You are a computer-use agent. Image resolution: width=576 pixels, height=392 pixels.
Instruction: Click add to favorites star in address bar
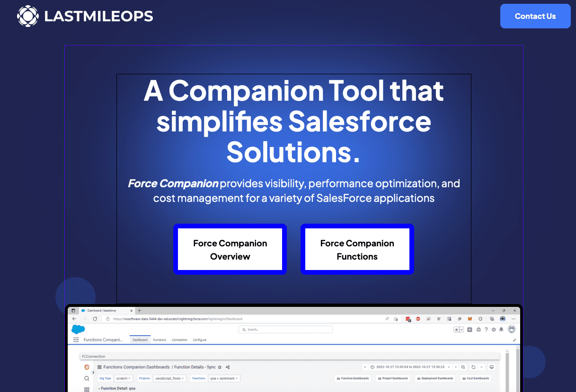click(x=396, y=319)
